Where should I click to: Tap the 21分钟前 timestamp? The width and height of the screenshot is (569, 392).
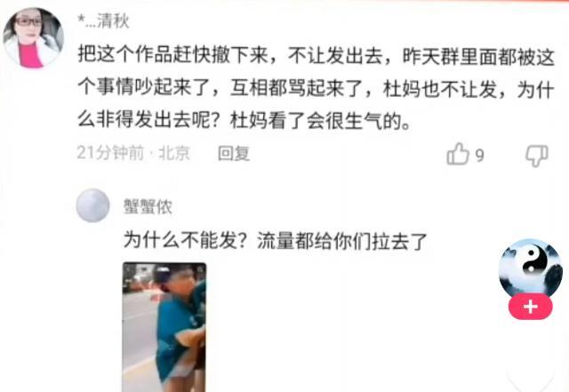tap(110, 153)
